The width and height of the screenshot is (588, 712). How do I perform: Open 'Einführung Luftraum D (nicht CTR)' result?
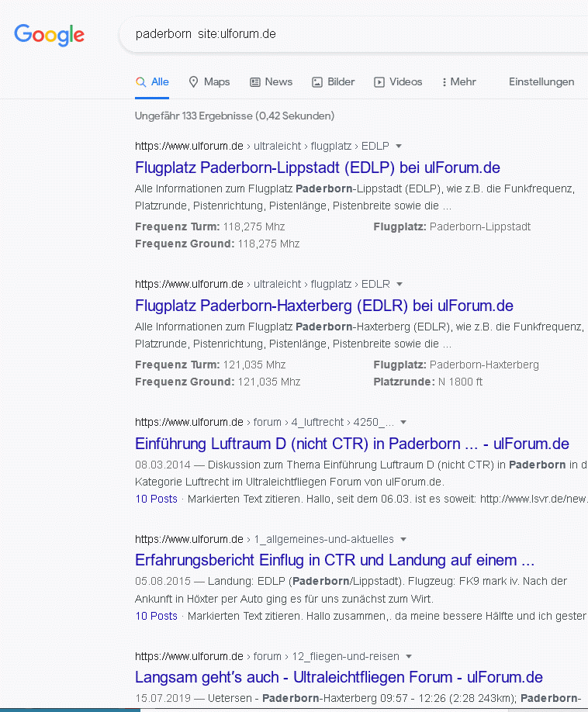352,444
